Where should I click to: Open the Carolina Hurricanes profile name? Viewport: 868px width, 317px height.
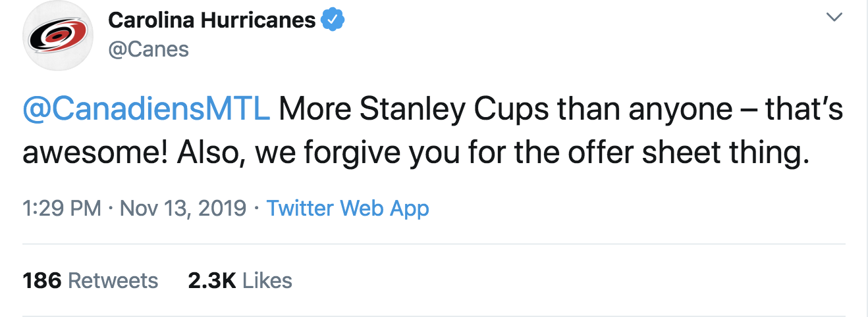[x=211, y=20]
